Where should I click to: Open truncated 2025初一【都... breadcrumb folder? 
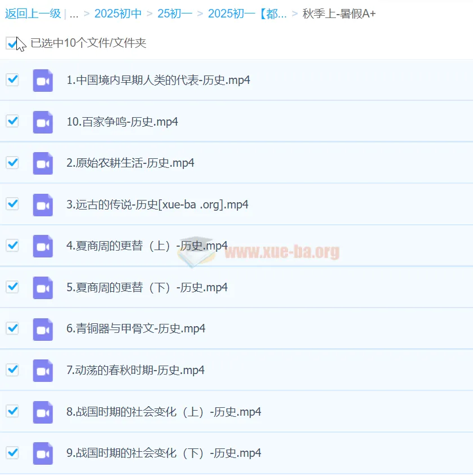point(247,14)
